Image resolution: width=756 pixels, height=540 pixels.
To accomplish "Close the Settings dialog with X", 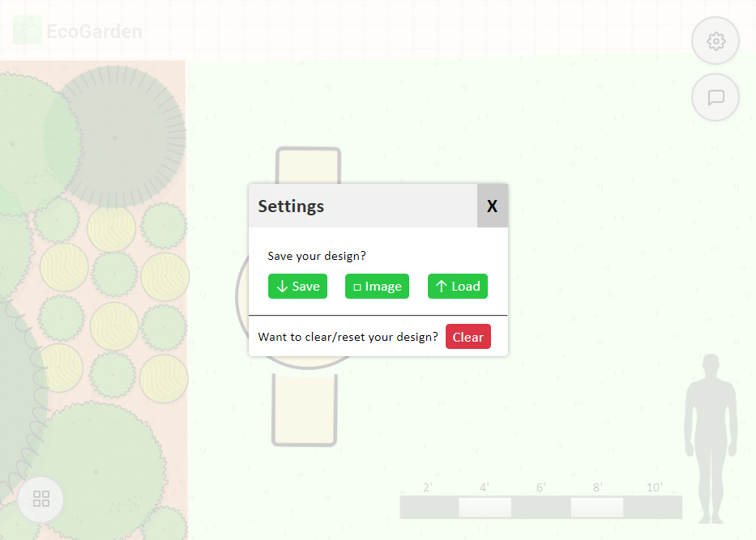I will tap(492, 206).
